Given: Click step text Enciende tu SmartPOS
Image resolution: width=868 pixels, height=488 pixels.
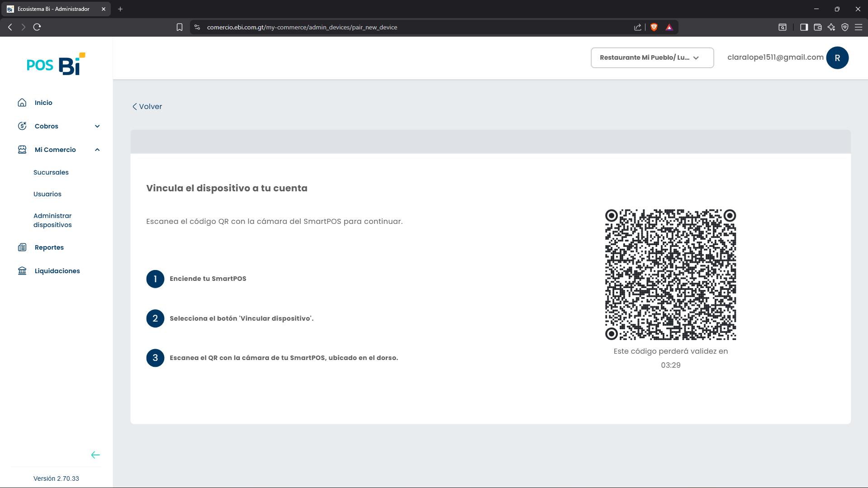Looking at the screenshot, I should (x=208, y=279).
